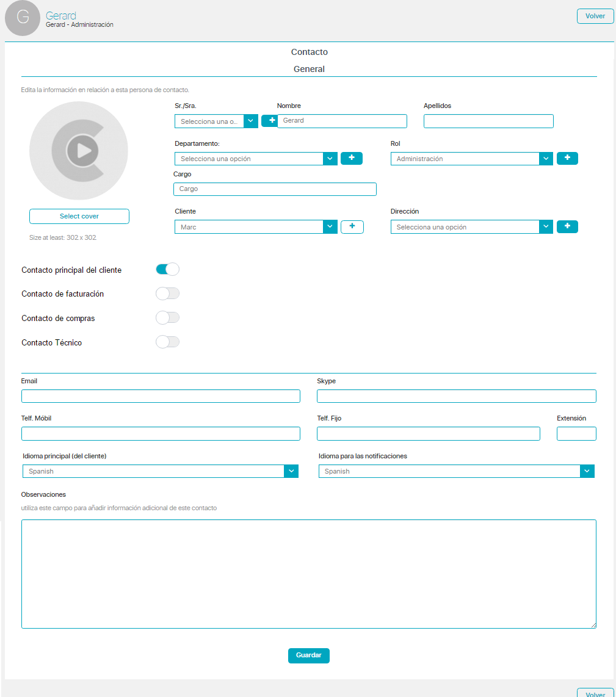616x697 pixels.
Task: Click inside the Observaciones text area
Action: pos(309,574)
